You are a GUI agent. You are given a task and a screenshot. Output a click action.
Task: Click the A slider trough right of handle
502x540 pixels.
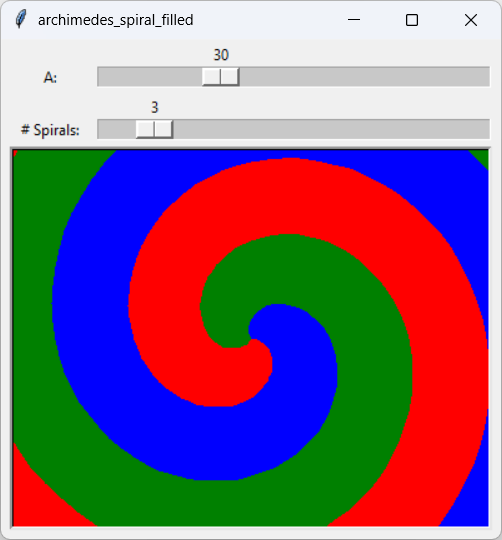tap(364, 76)
